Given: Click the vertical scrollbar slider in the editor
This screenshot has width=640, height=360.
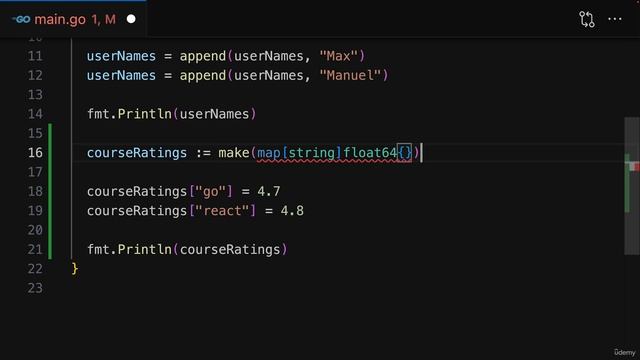Looking at the screenshot, I should tap(632, 186).
